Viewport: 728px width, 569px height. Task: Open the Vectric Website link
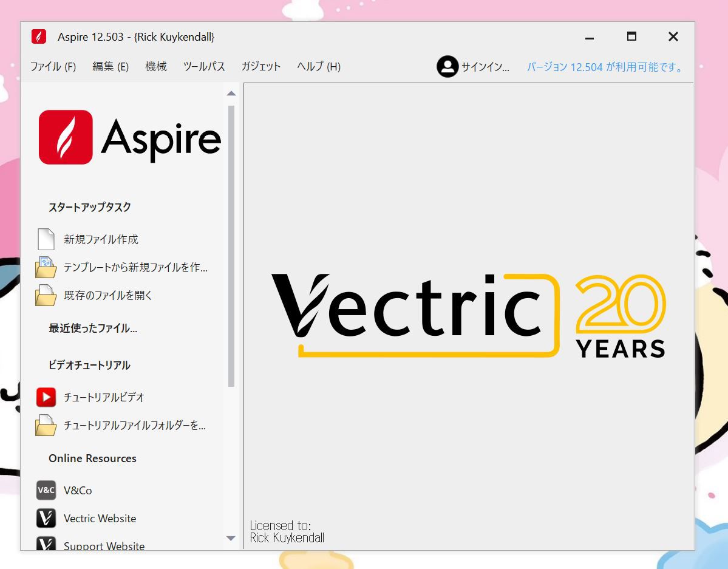(100, 519)
